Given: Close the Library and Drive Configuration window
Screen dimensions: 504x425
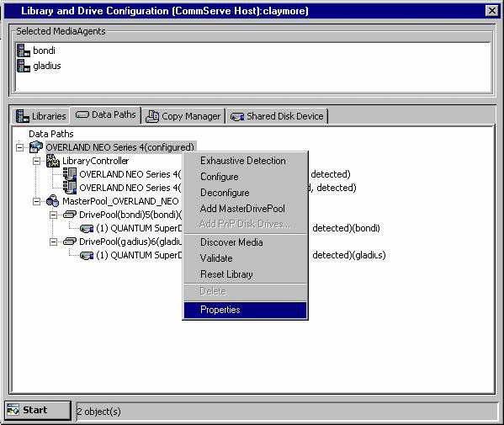Looking at the screenshot, I should (x=492, y=11).
